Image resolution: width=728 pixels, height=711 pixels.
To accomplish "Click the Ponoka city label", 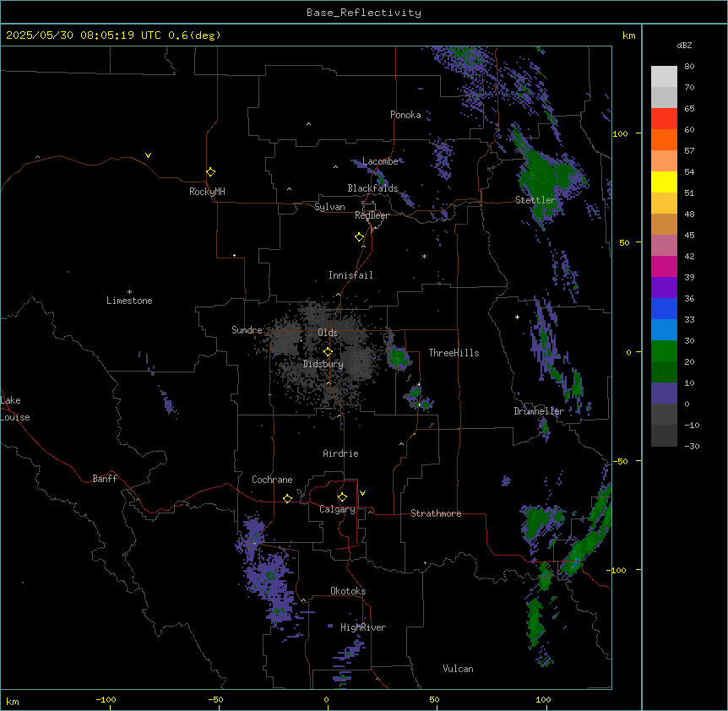I will [x=405, y=115].
